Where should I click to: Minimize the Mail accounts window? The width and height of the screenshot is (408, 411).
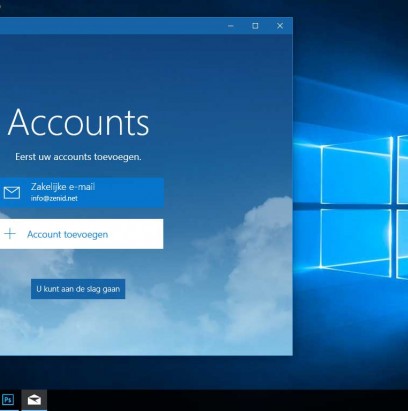coord(231,26)
